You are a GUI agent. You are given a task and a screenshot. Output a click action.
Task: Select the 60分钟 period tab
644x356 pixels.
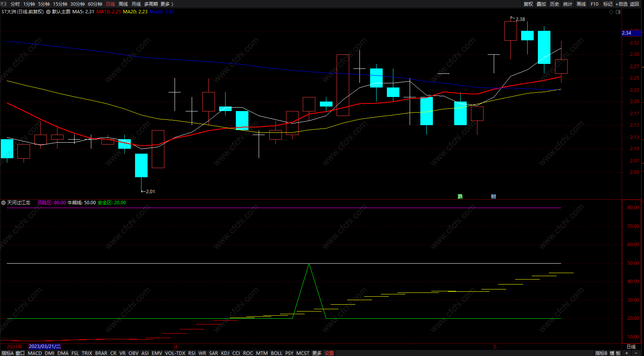pyautogui.click(x=95, y=4)
